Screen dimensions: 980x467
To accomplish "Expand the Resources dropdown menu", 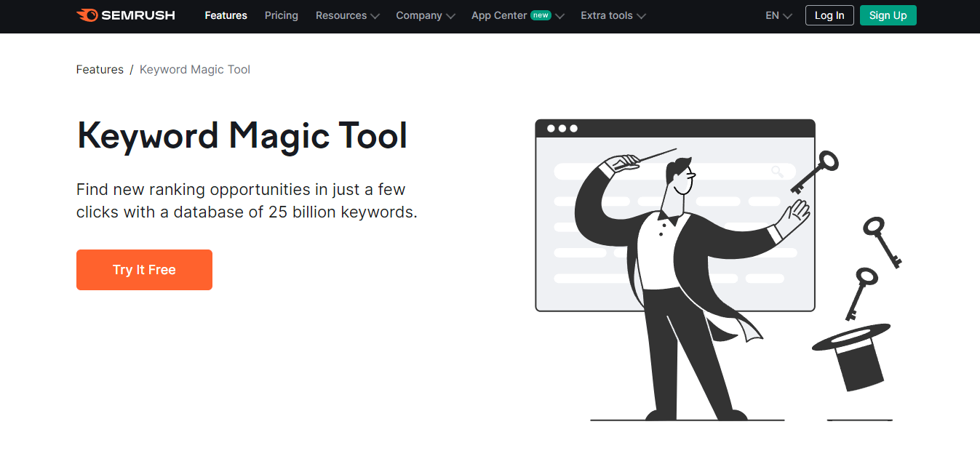I will point(347,15).
